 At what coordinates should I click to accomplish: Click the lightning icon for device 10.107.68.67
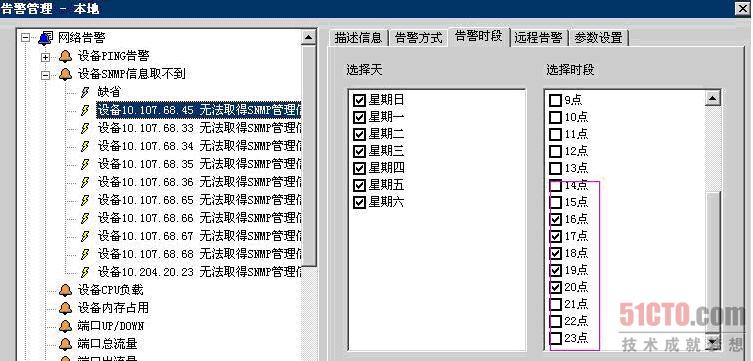tap(85, 236)
